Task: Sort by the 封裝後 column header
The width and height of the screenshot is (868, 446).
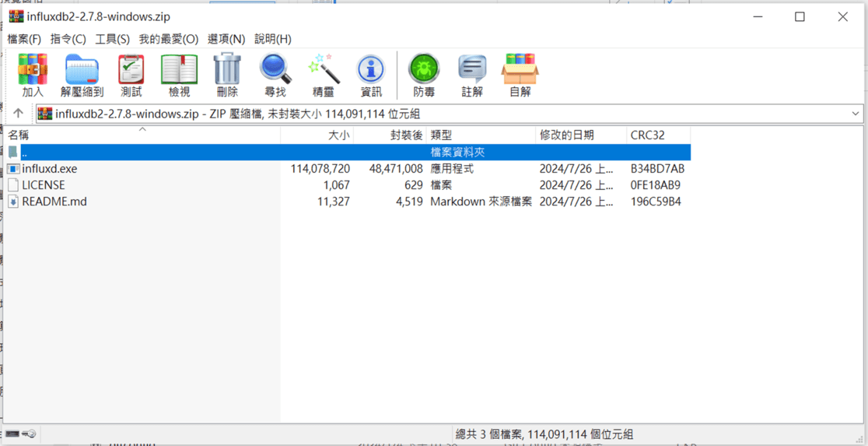Action: 390,135
